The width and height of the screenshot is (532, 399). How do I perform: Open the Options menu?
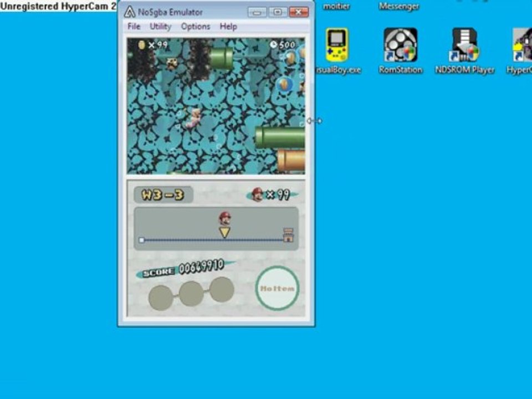(196, 26)
